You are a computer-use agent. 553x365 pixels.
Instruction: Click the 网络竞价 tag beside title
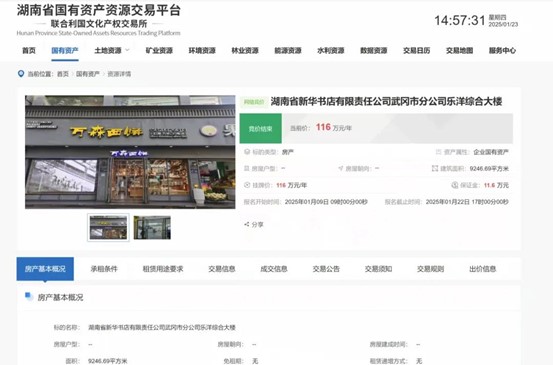254,102
